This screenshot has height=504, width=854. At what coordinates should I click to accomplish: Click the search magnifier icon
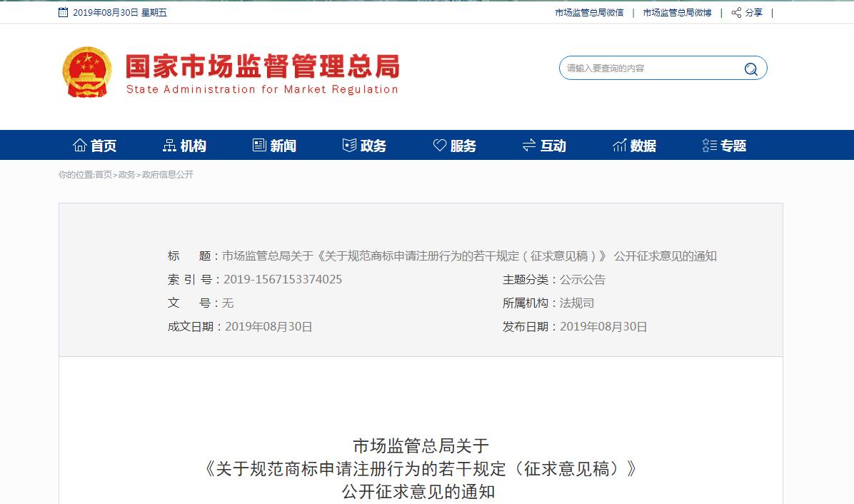tap(750, 69)
